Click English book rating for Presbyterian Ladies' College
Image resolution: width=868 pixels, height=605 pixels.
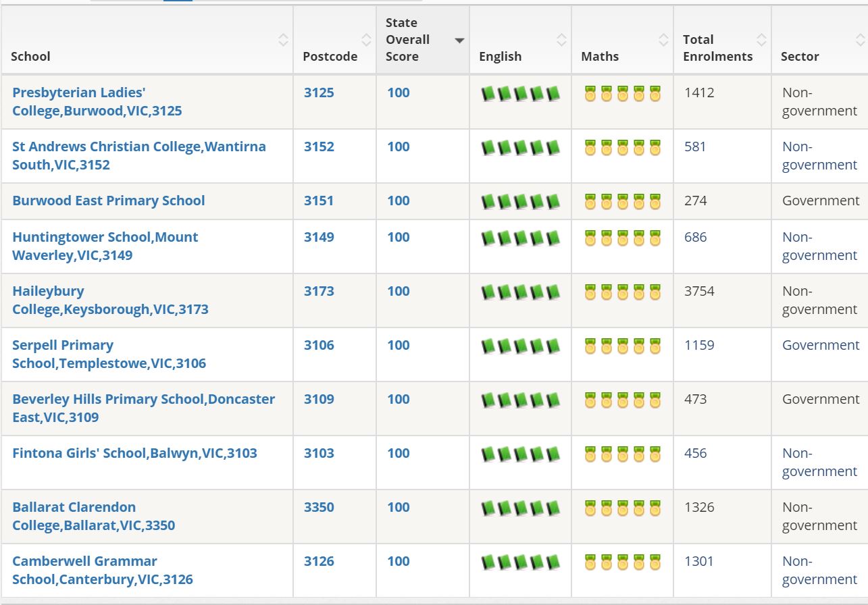pyautogui.click(x=521, y=93)
